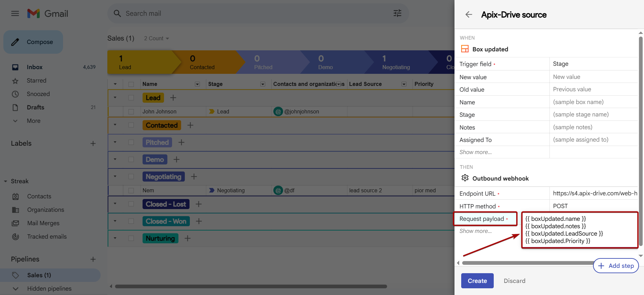Click the Gmail logo
644x295 pixels.
(x=48, y=13)
